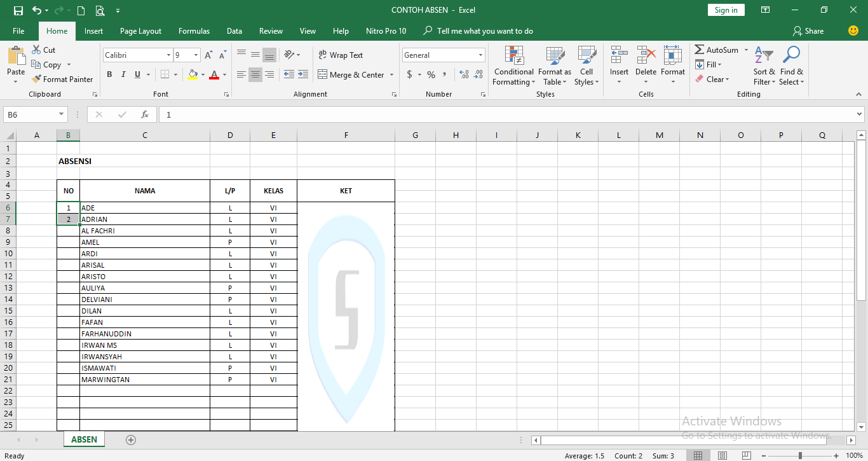Switch to the Data tab
This screenshot has height=461, width=868.
[x=234, y=31]
